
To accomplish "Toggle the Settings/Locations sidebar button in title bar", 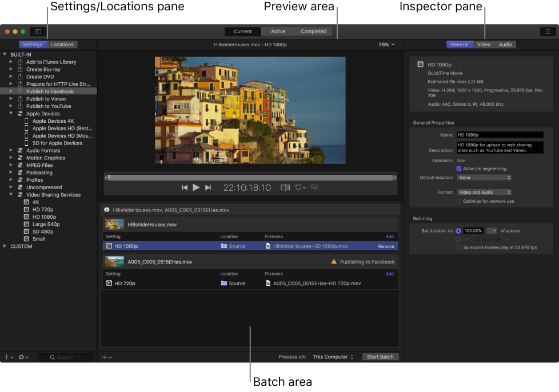I will click(38, 31).
